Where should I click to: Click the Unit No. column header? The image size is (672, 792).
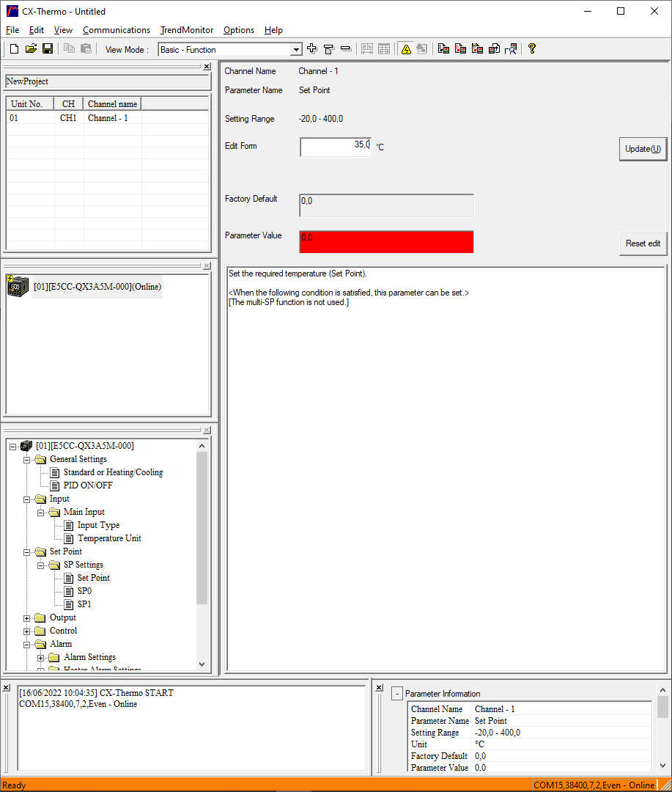pos(30,104)
